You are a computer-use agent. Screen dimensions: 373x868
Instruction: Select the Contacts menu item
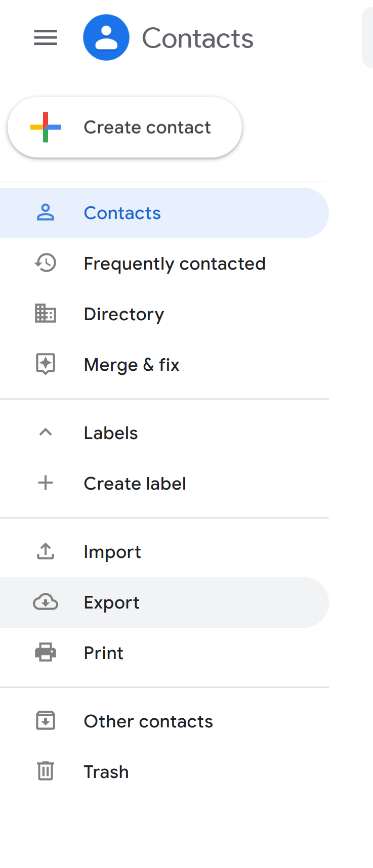tap(164, 213)
